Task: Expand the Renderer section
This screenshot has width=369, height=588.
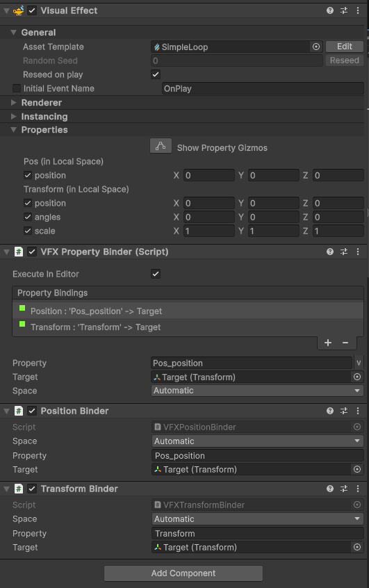Action: (x=13, y=102)
